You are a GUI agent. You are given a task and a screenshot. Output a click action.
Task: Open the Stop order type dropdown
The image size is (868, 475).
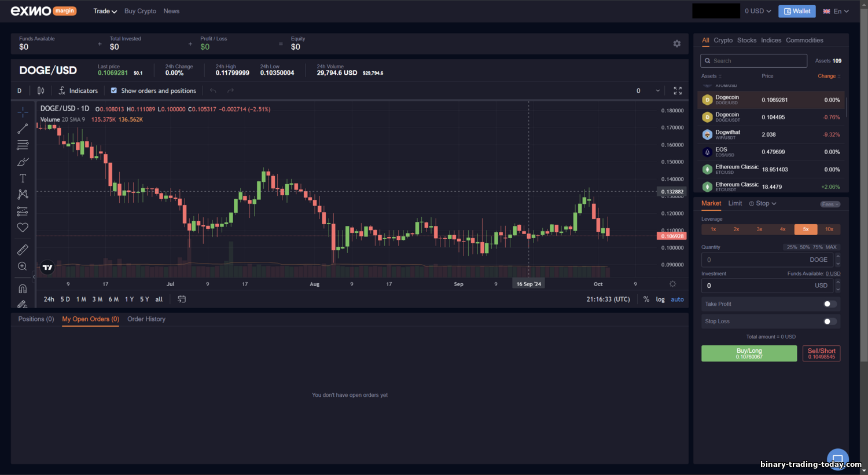pyautogui.click(x=763, y=203)
